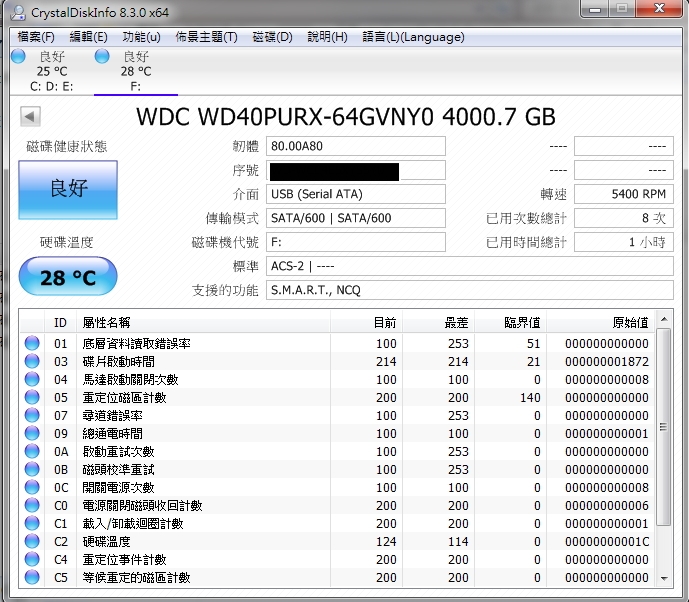Select the C: D: E: disk tab

51,71
